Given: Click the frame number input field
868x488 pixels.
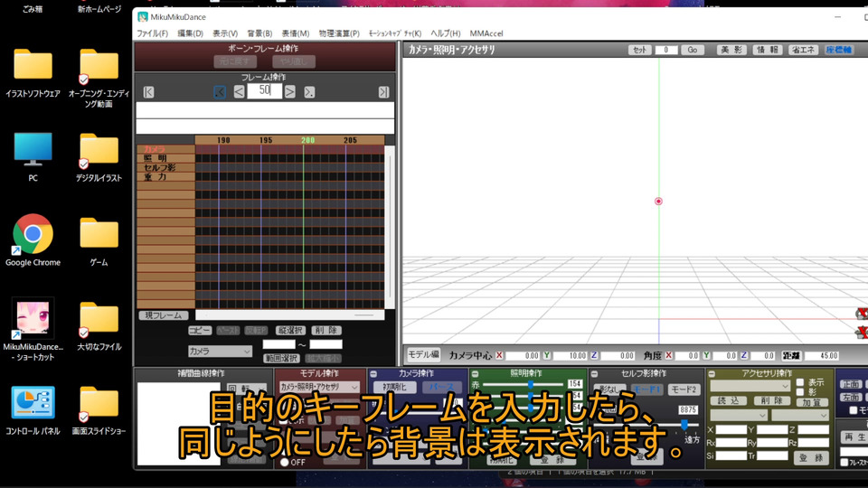Looking at the screenshot, I should click(265, 90).
